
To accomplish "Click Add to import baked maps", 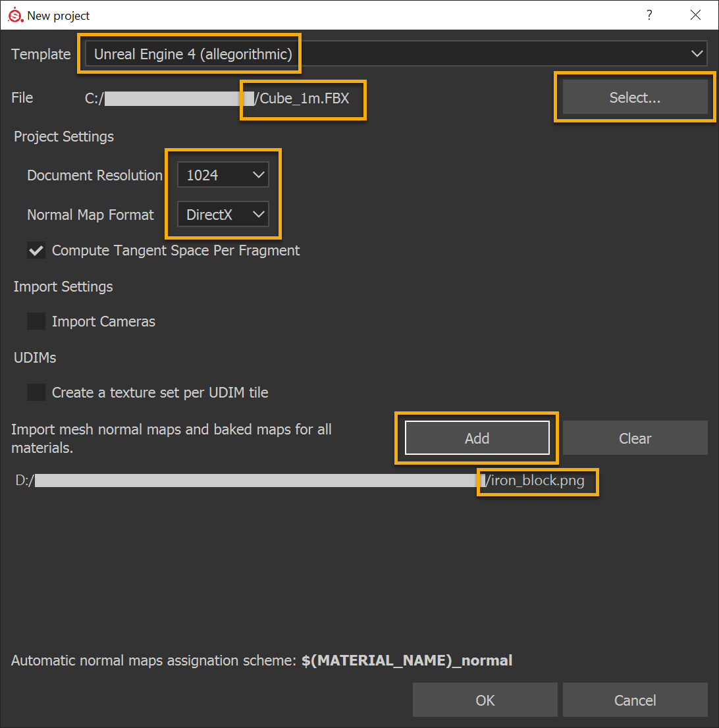I will click(477, 438).
